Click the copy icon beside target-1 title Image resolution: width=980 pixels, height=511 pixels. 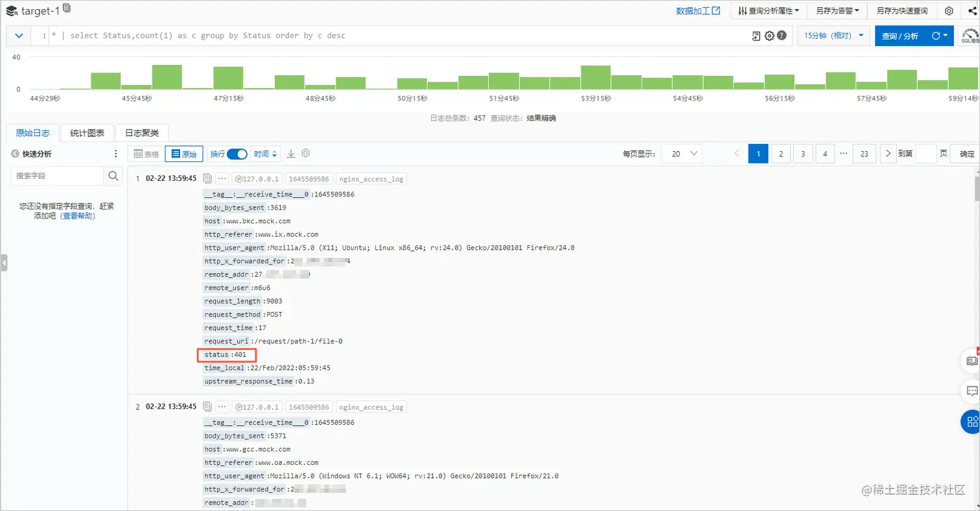[x=67, y=8]
